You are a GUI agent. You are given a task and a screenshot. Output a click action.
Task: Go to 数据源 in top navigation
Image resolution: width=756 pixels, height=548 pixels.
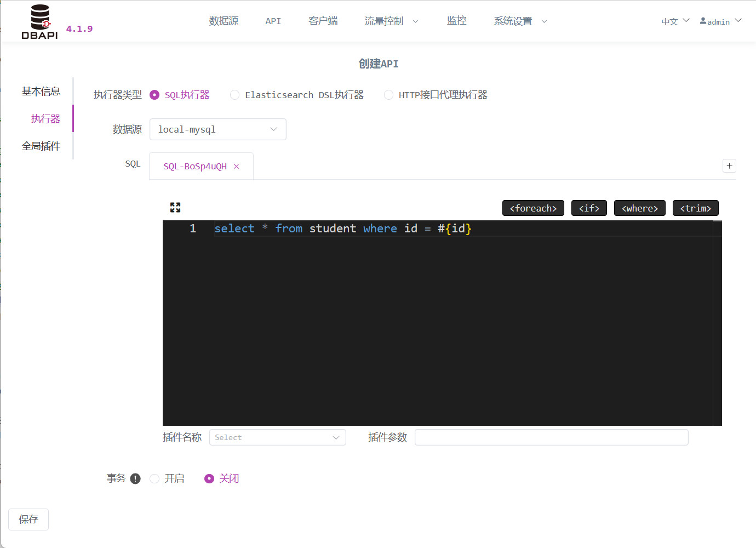224,21
